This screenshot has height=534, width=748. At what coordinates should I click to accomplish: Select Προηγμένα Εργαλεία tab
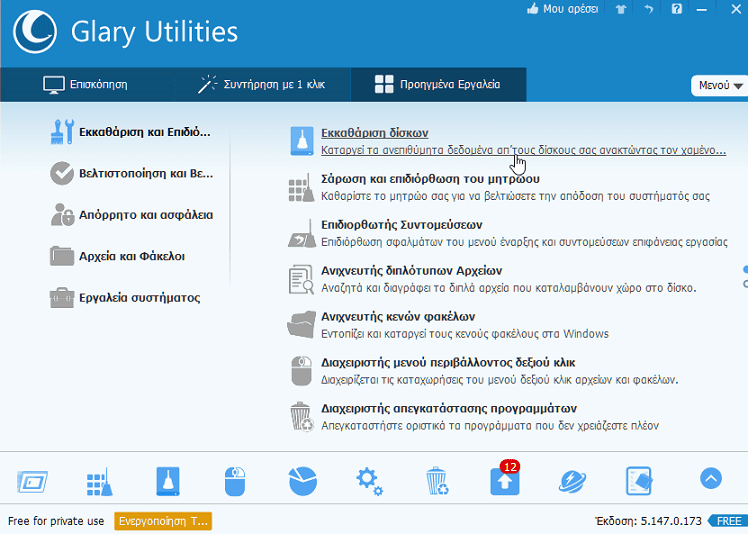pos(438,84)
